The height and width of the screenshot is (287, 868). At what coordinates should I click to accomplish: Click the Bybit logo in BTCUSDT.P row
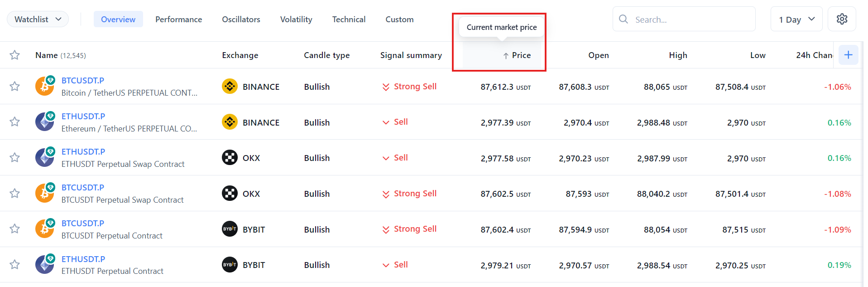[x=230, y=229]
